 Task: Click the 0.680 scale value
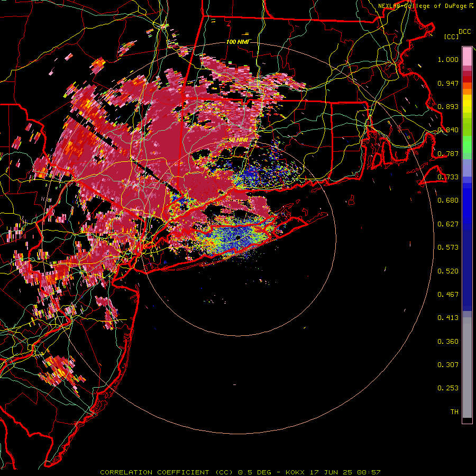tap(448, 200)
